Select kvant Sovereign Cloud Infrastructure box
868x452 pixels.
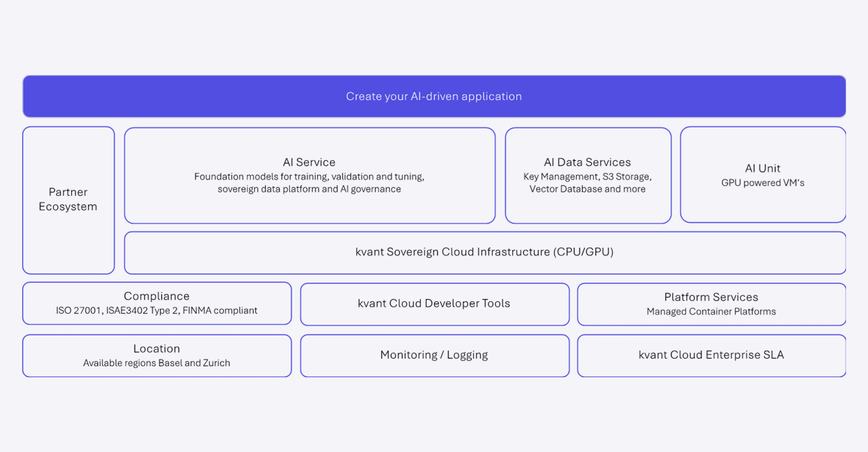[x=485, y=253]
